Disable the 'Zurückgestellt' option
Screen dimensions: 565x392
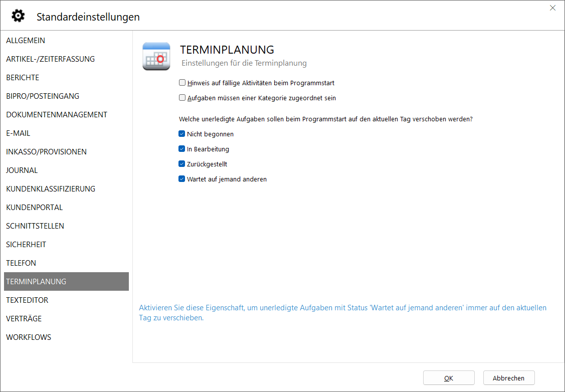182,164
